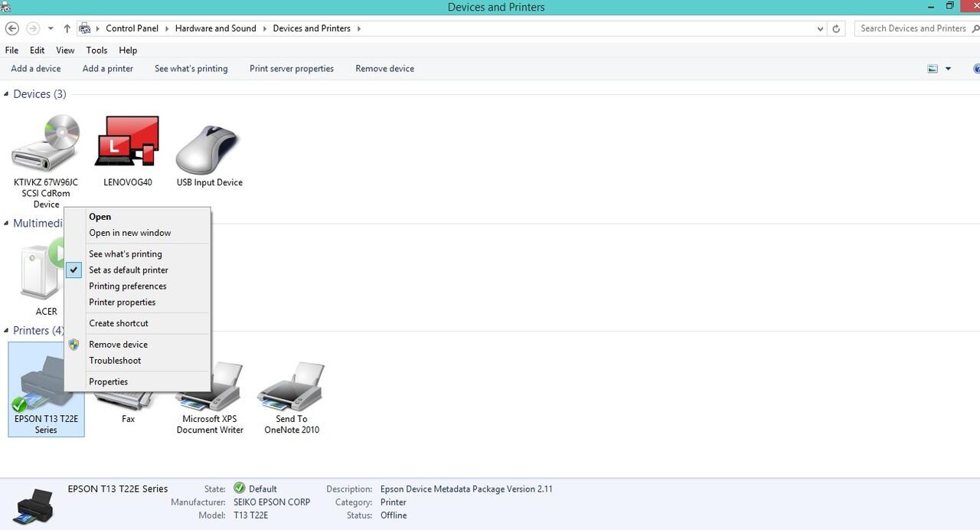Select the Send To OneNote 2010 printer
The width and height of the screenshot is (980, 530).
[291, 388]
